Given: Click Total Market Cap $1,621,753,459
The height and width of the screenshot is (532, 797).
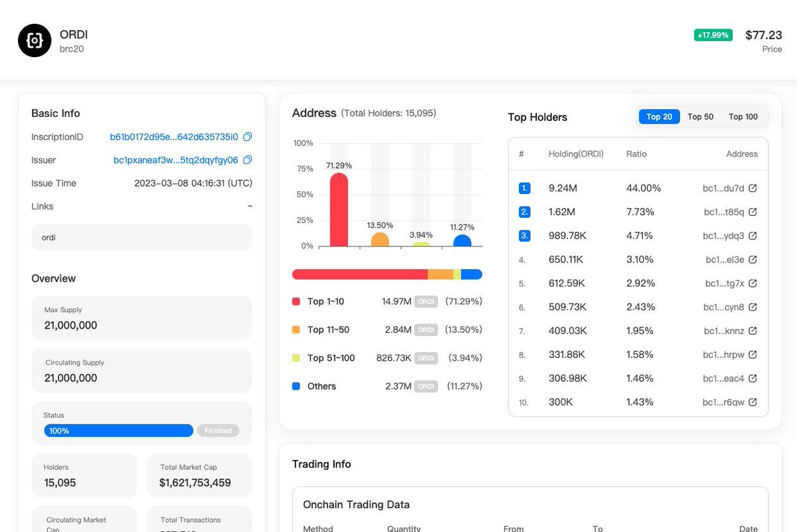Looking at the screenshot, I should point(195,483).
